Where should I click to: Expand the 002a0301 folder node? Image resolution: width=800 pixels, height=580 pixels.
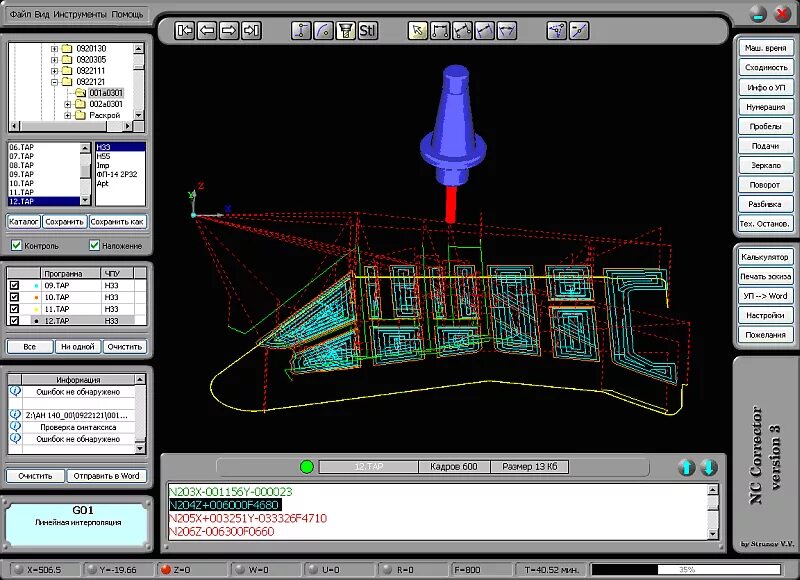[67, 104]
